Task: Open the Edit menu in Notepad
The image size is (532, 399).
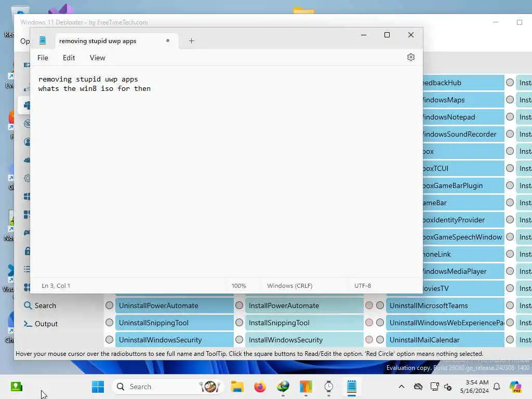Action: point(69,58)
